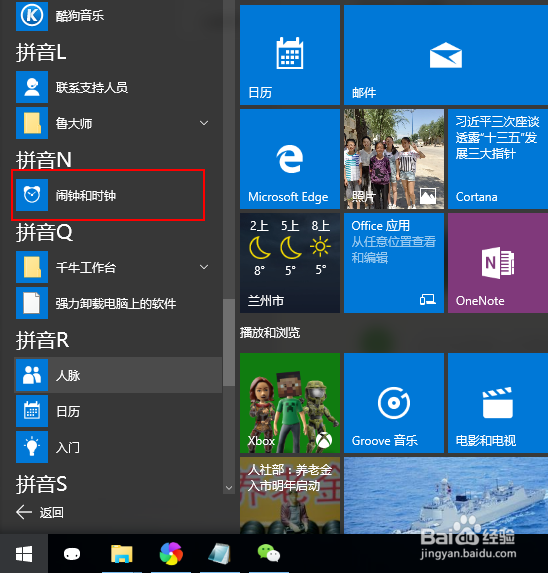Open the 人脉 people app icon
548x573 pixels.
click(x=32, y=375)
